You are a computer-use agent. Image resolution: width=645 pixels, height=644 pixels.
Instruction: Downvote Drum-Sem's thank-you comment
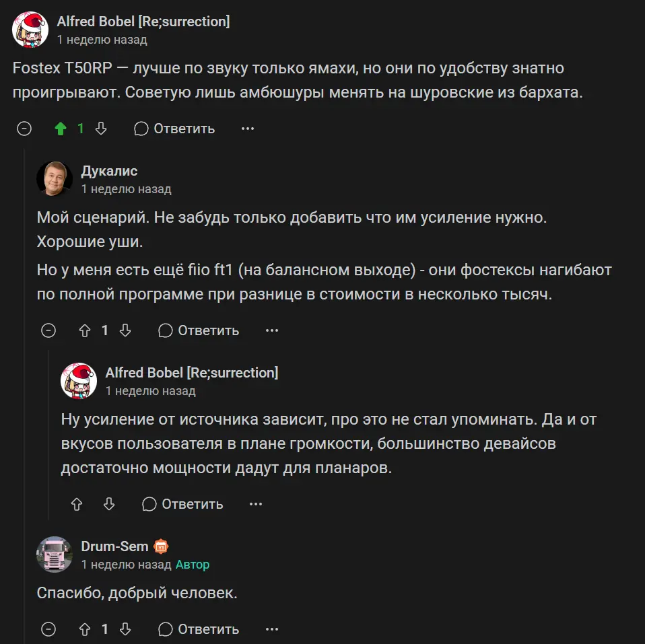click(x=125, y=629)
